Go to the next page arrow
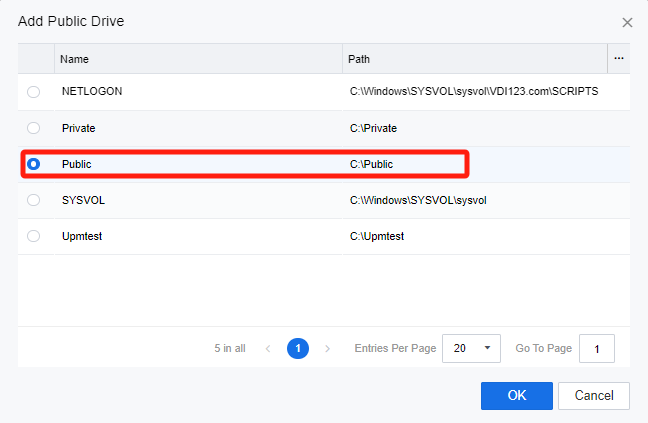Image resolution: width=648 pixels, height=423 pixels. (x=328, y=348)
